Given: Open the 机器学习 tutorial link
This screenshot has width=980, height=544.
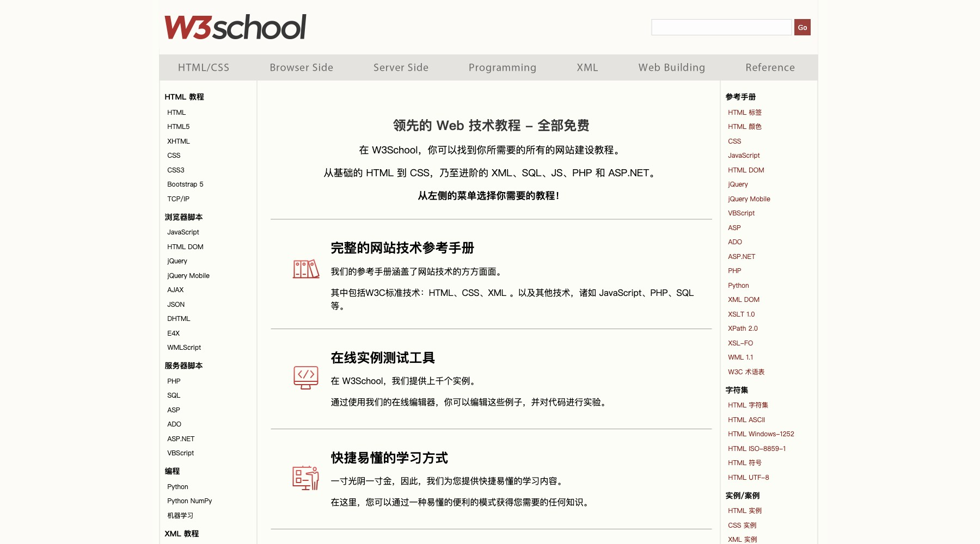Looking at the screenshot, I should (179, 515).
